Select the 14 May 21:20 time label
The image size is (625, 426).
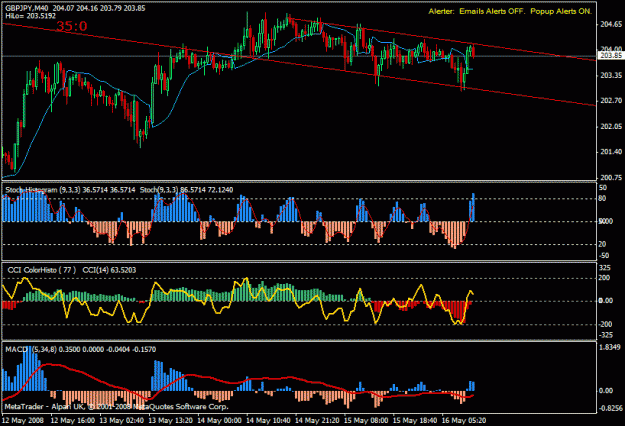click(317, 420)
